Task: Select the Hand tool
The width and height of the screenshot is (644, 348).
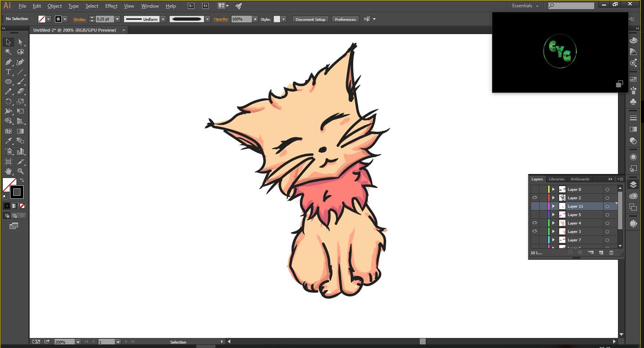Action: (x=8, y=171)
